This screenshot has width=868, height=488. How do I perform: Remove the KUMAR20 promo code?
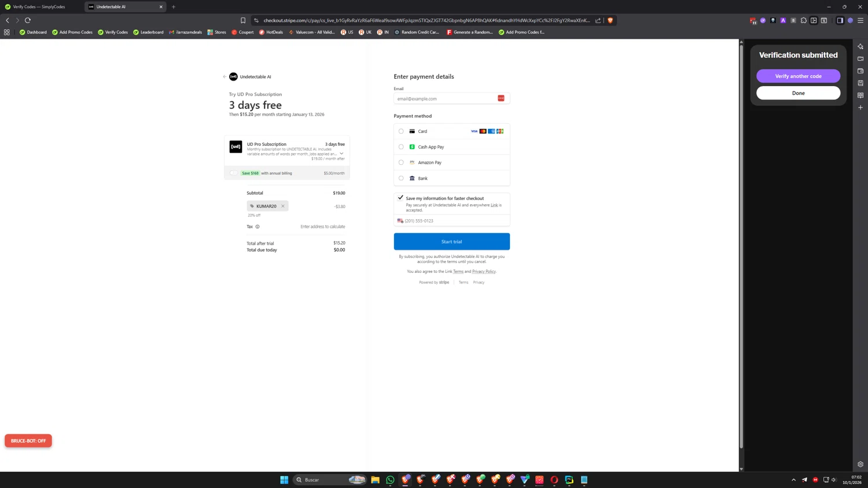(x=283, y=206)
